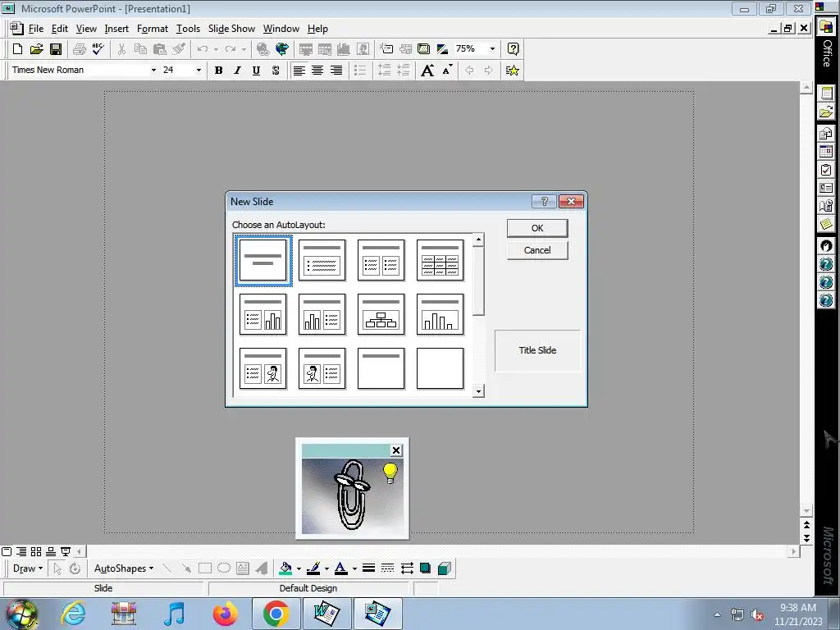The height and width of the screenshot is (630, 840).
Task: Click the Font Color A swatch
Action: pos(340,568)
